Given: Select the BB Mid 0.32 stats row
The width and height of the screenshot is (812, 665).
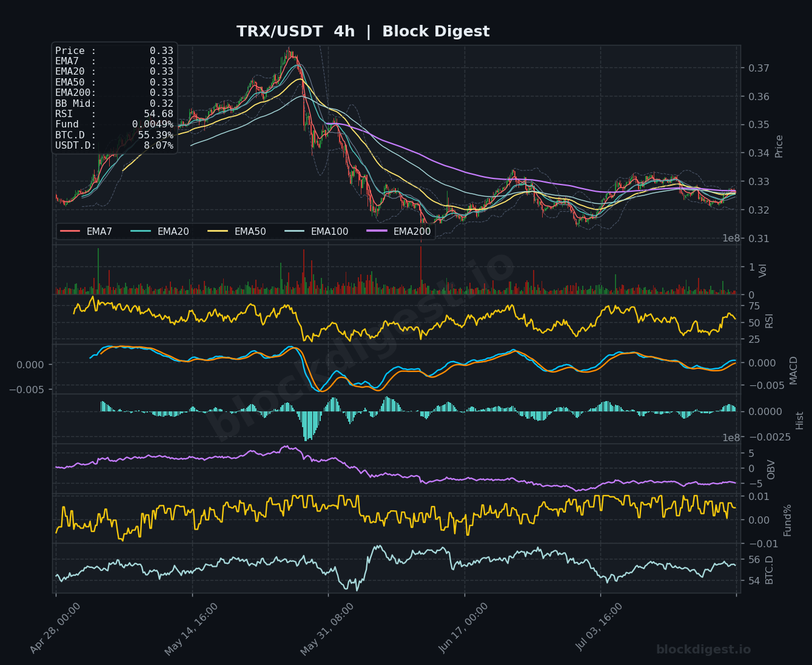Looking at the screenshot, I should [x=114, y=103].
